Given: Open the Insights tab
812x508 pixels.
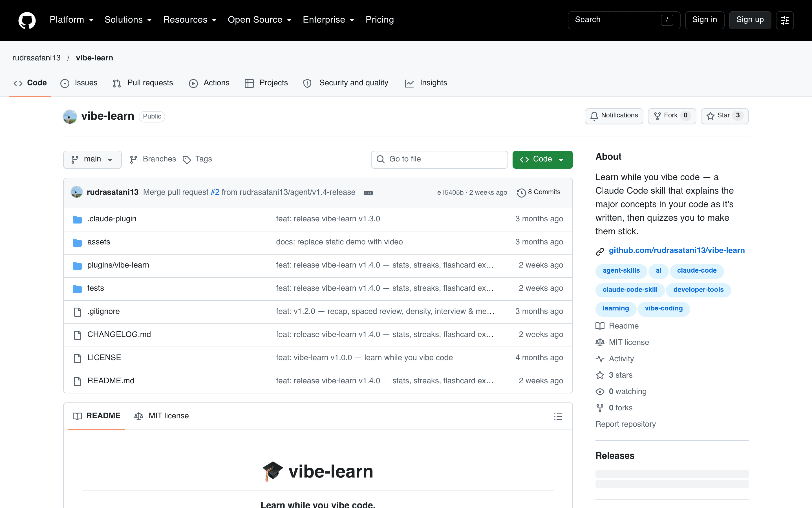Looking at the screenshot, I should 426,83.
